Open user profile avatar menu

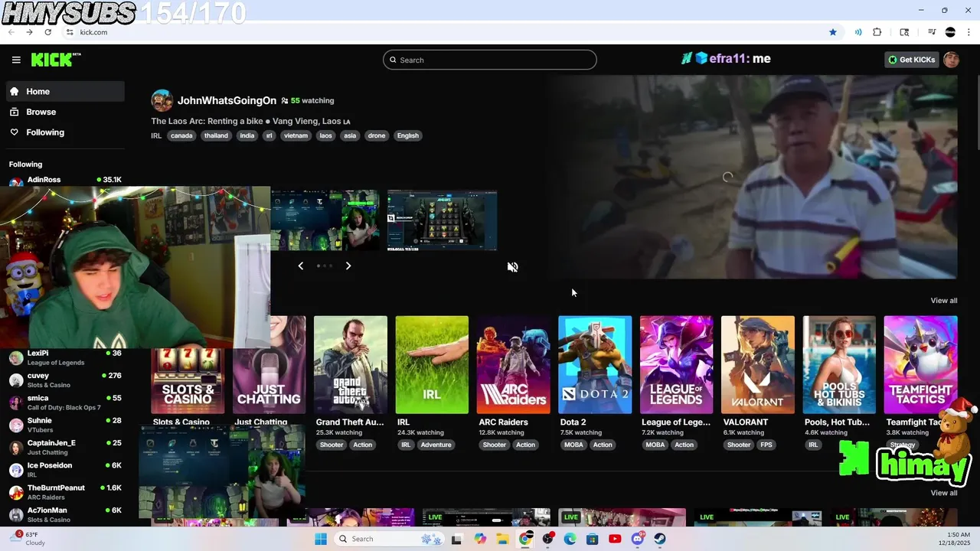tap(951, 60)
